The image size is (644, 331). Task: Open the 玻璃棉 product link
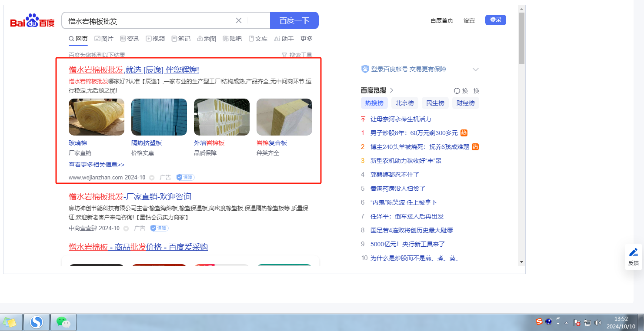pos(78,143)
